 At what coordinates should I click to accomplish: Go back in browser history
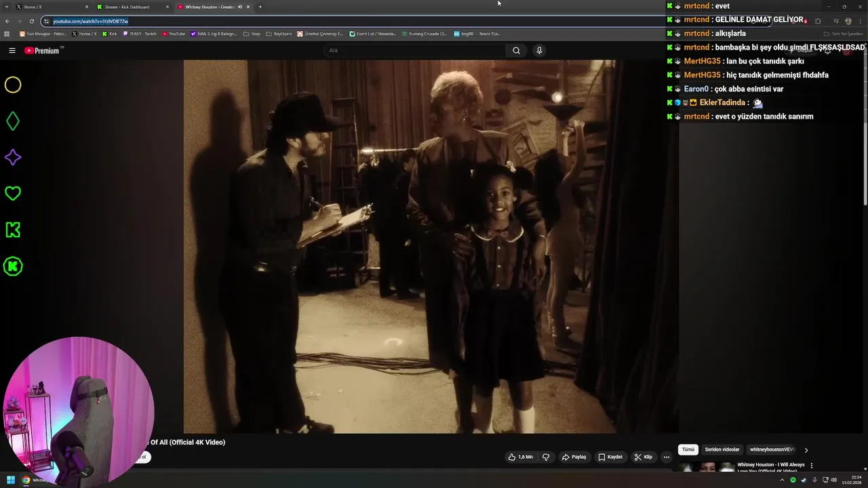click(7, 21)
